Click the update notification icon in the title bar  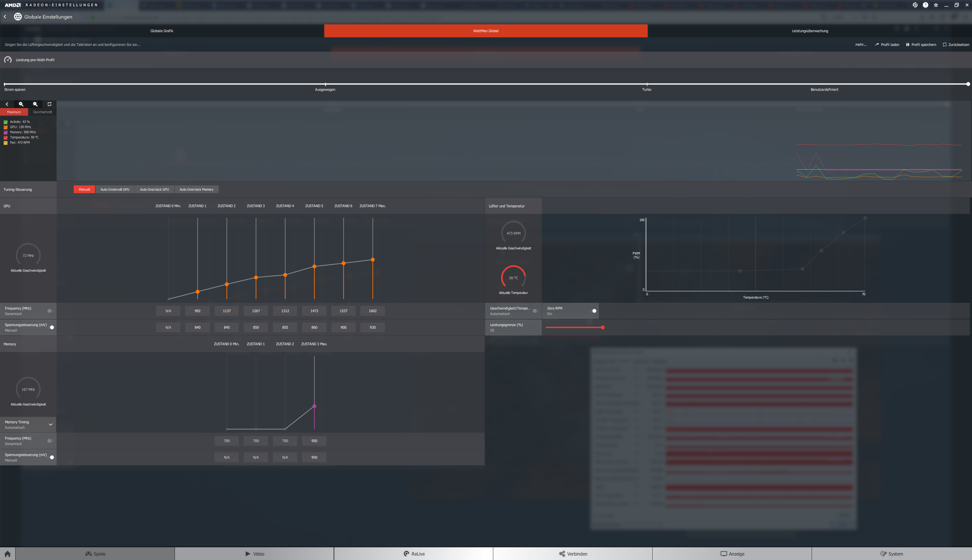coord(915,5)
